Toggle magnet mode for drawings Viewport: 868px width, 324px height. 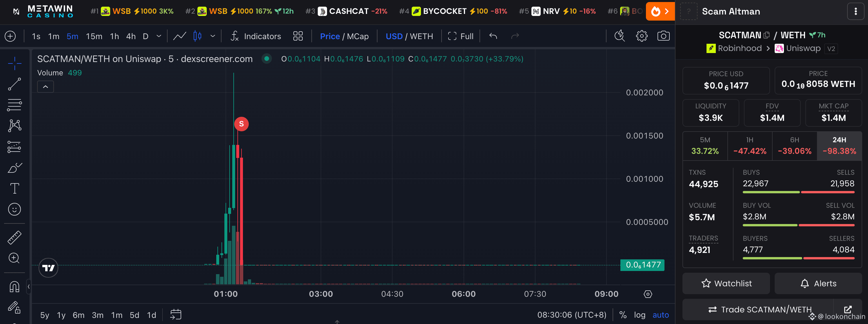click(x=14, y=287)
